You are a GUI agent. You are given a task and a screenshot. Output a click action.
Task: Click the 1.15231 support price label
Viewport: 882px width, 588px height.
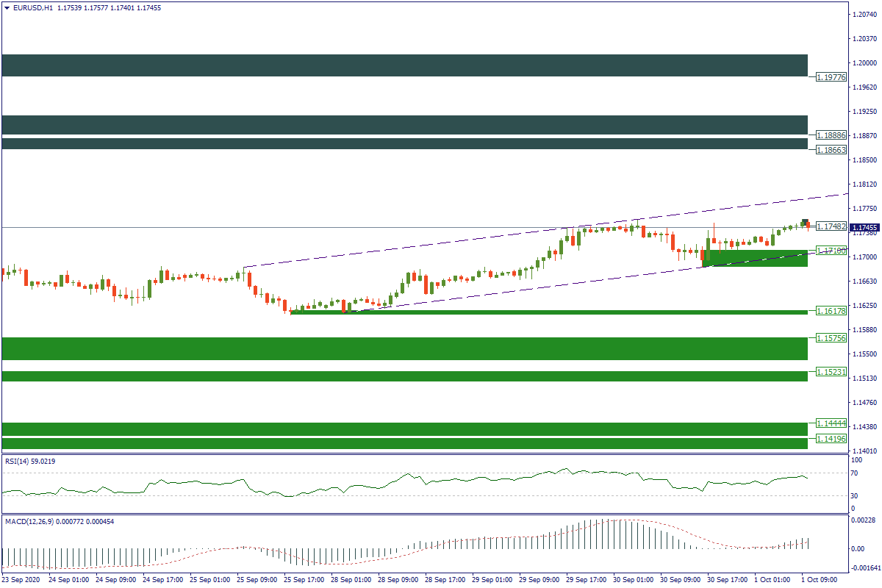(831, 372)
